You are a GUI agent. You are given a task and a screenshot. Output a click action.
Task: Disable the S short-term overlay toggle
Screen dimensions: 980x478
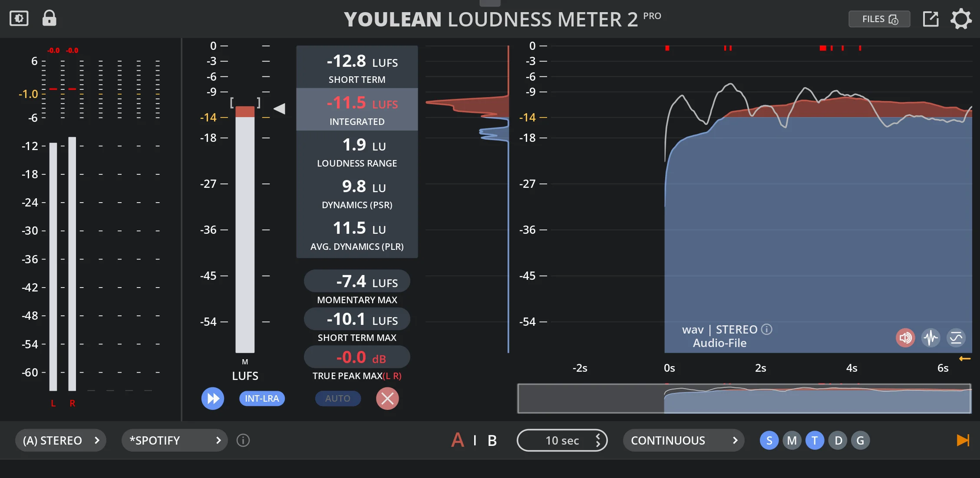click(x=769, y=440)
